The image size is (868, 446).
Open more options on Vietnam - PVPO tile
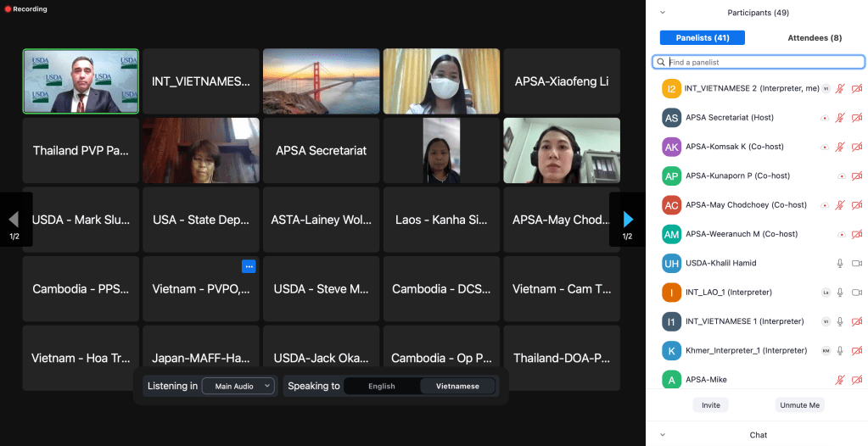[x=249, y=266]
